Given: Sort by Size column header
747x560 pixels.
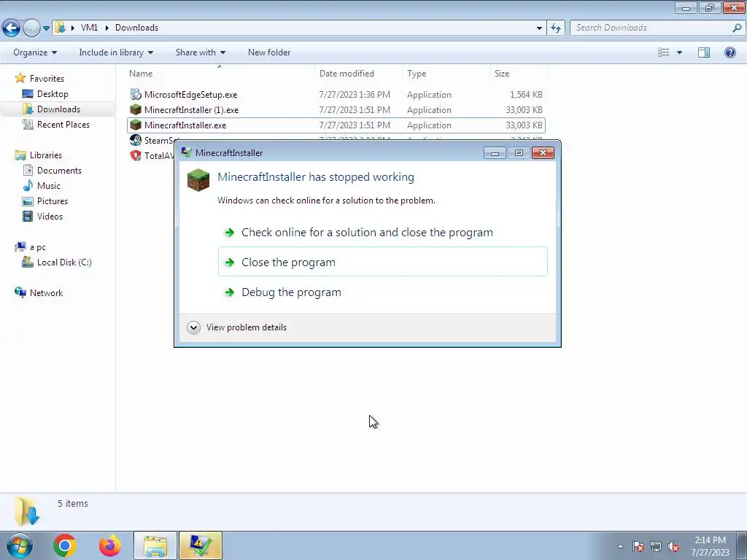Looking at the screenshot, I should click(x=519, y=74).
